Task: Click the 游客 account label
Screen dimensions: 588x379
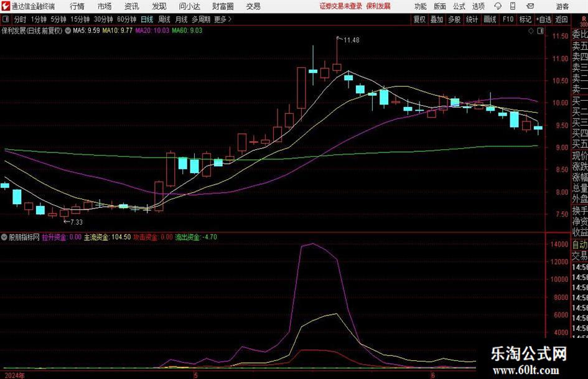Action: tap(562, 6)
